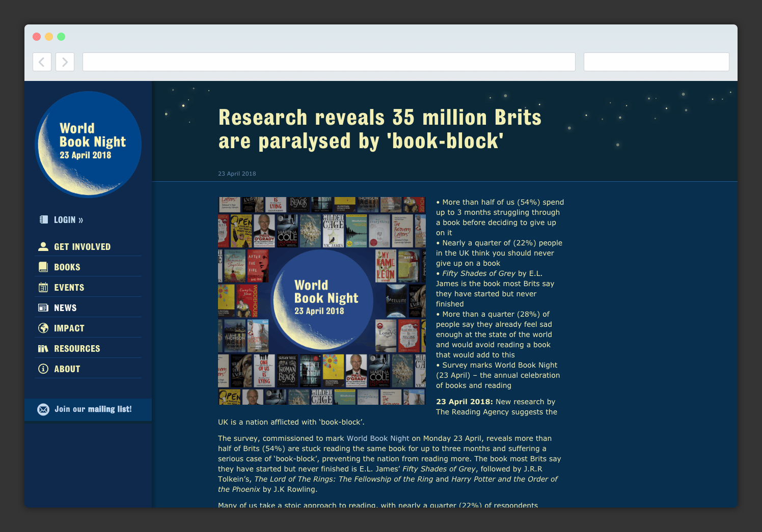Viewport: 762px width, 532px height.
Task: Click the macOS green maximize button
Action: [61, 37]
